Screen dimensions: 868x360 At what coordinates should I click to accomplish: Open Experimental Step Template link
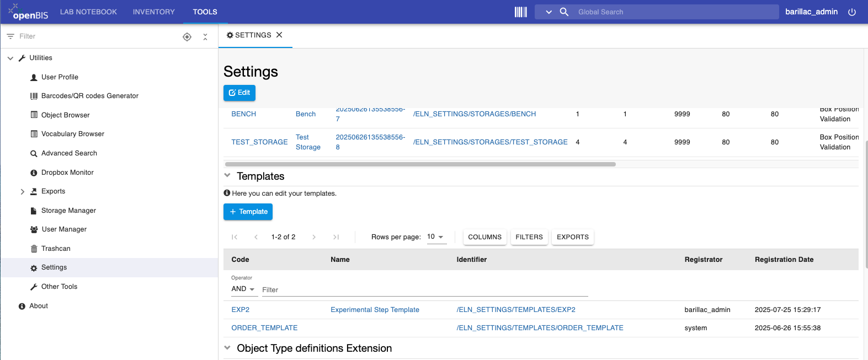pyautogui.click(x=375, y=310)
